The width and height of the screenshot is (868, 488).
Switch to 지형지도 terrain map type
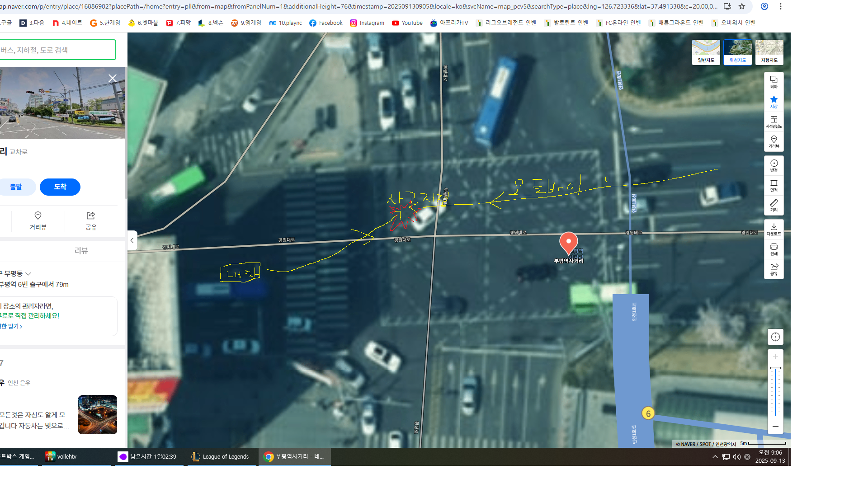[769, 52]
